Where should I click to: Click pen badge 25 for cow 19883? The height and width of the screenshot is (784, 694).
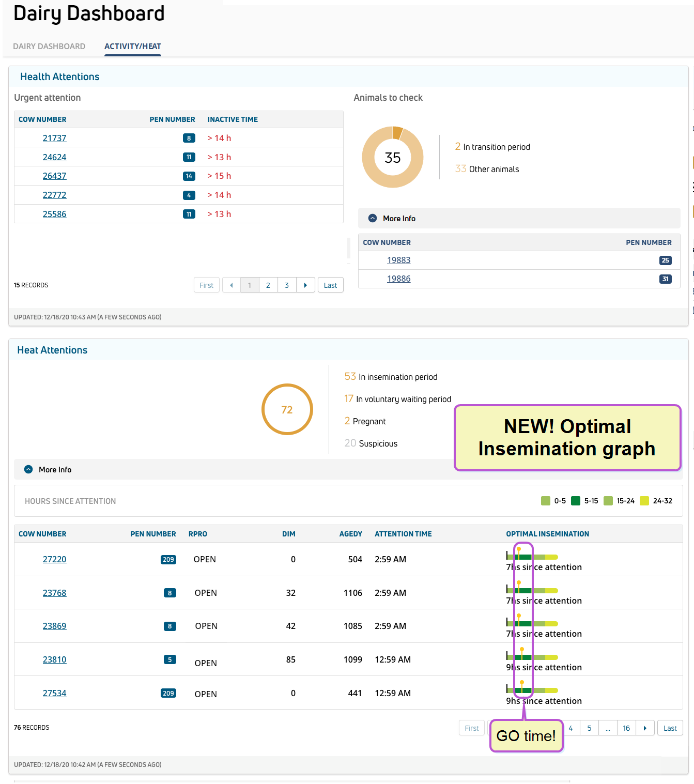pos(666,260)
